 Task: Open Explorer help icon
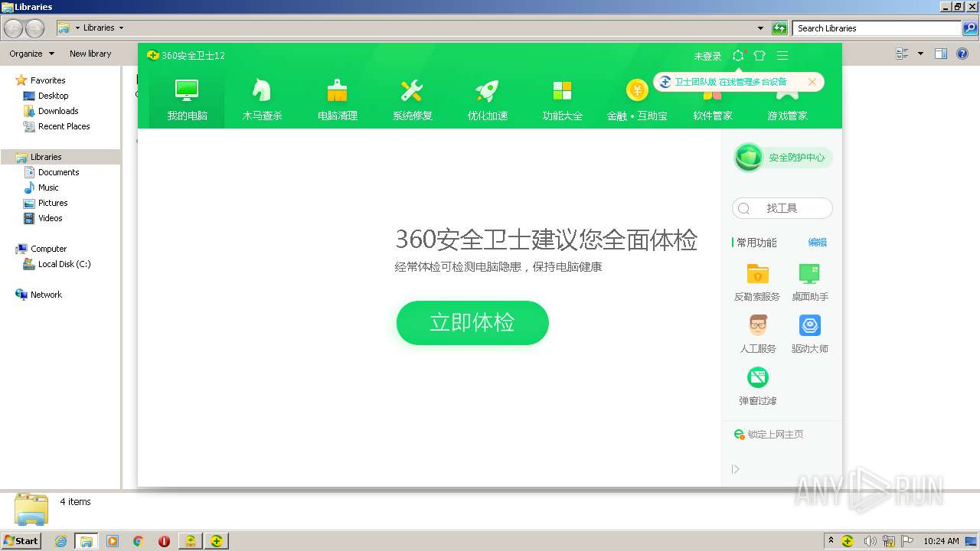coord(964,54)
